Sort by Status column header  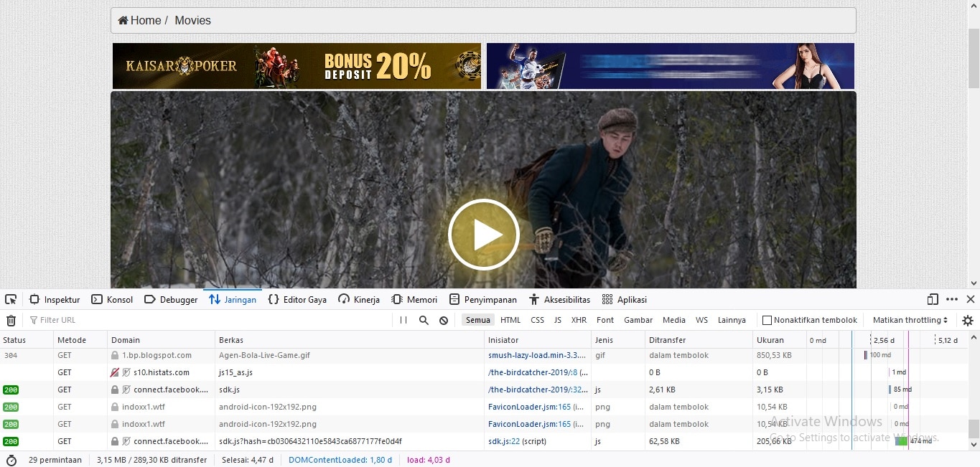27,340
